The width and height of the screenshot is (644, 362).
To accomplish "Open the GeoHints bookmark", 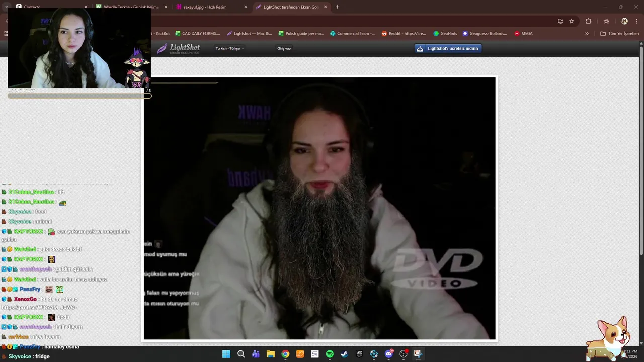I will coord(445,34).
